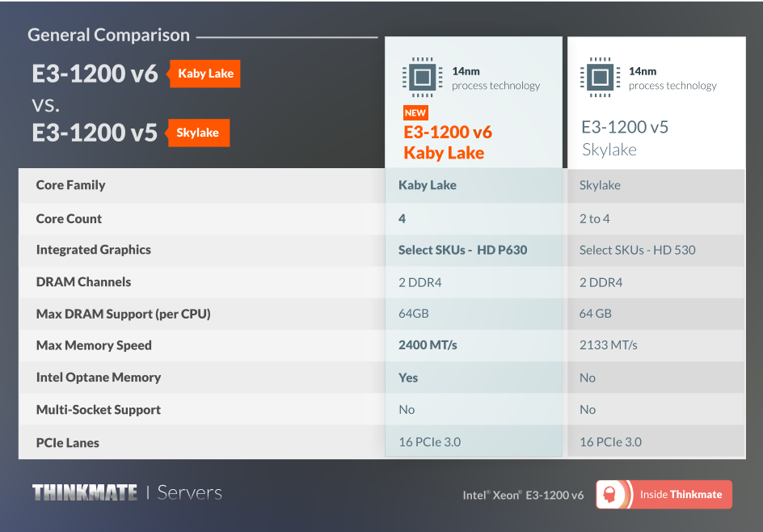Image resolution: width=763 pixels, height=532 pixels.
Task: Click the '2 to 4' Core Count value
Action: tap(594, 218)
